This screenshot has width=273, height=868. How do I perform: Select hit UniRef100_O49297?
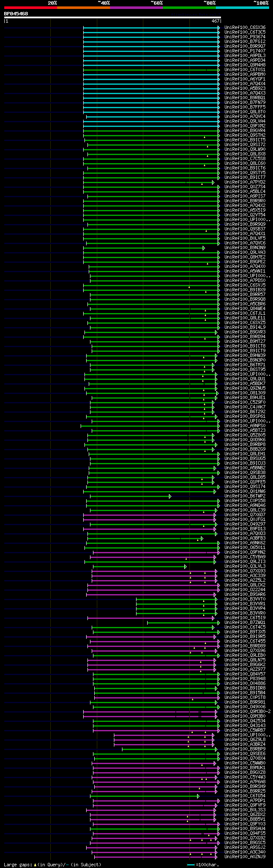[x=245, y=524]
